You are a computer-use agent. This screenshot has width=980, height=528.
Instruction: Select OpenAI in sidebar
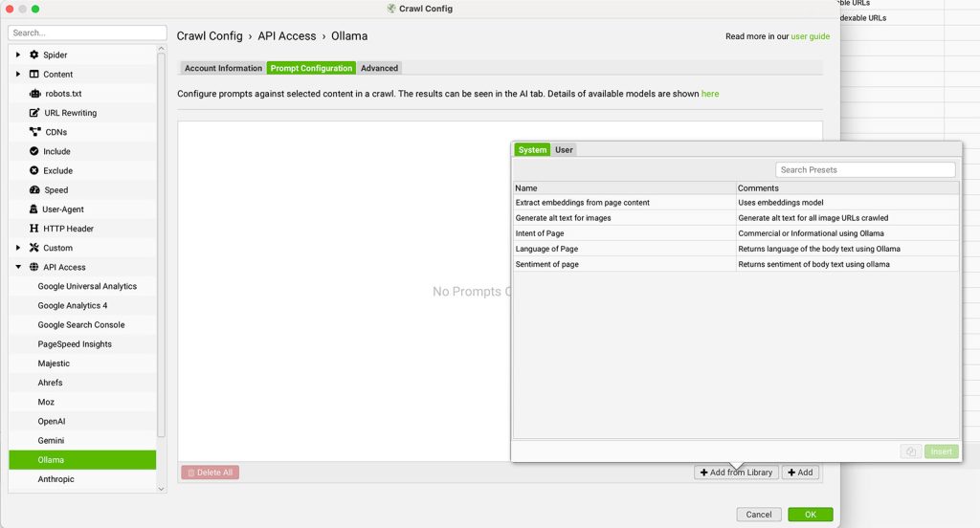82,421
